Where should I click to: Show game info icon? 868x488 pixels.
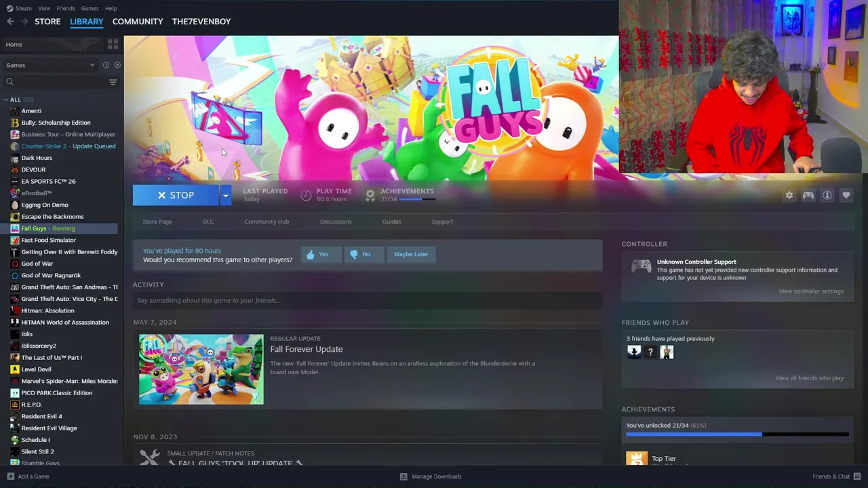827,195
